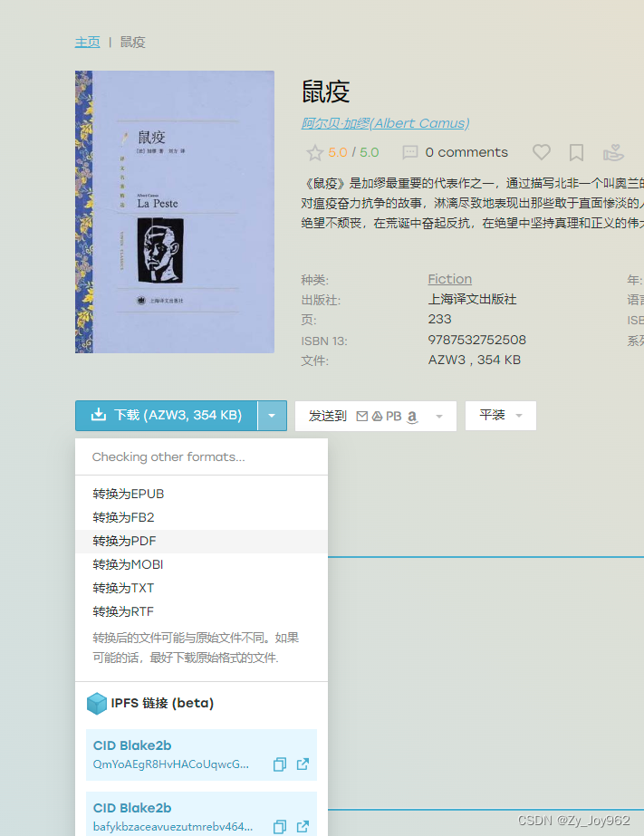
Task: Click the QmYoAEgR8HvHACoUqwcG hash text
Action: coord(170,764)
